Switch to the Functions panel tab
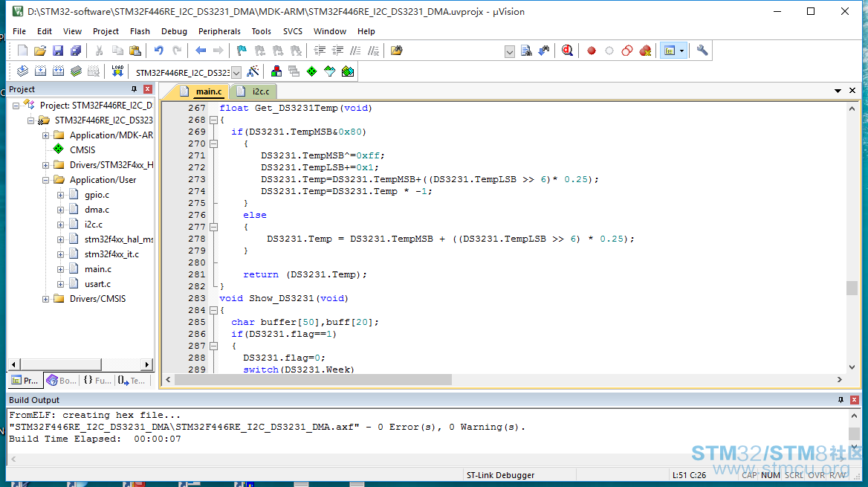The image size is (868, 487). (x=97, y=381)
